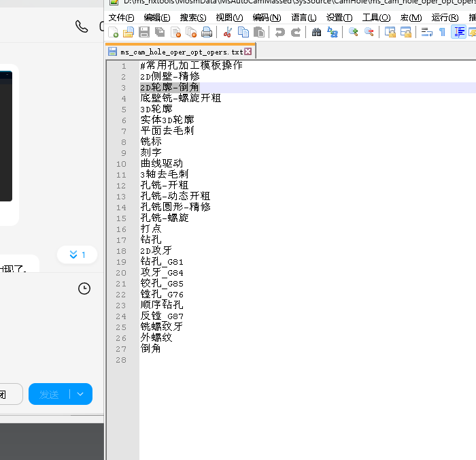Click the line 铣螺纹牙
This screenshot has width=476, height=460.
click(162, 327)
